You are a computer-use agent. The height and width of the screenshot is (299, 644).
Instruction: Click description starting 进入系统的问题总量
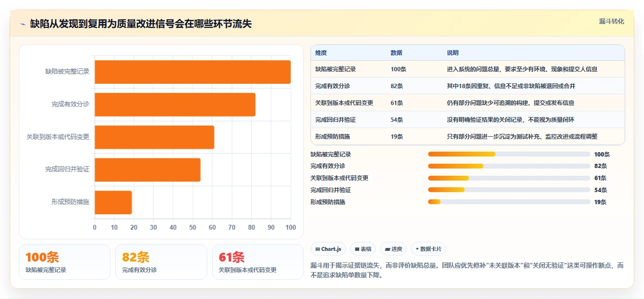(x=522, y=69)
